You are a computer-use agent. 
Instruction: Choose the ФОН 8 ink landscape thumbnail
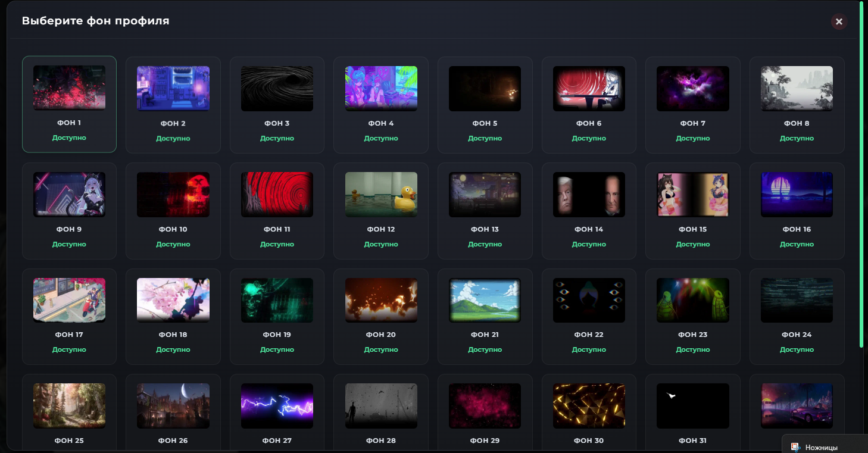797,88
